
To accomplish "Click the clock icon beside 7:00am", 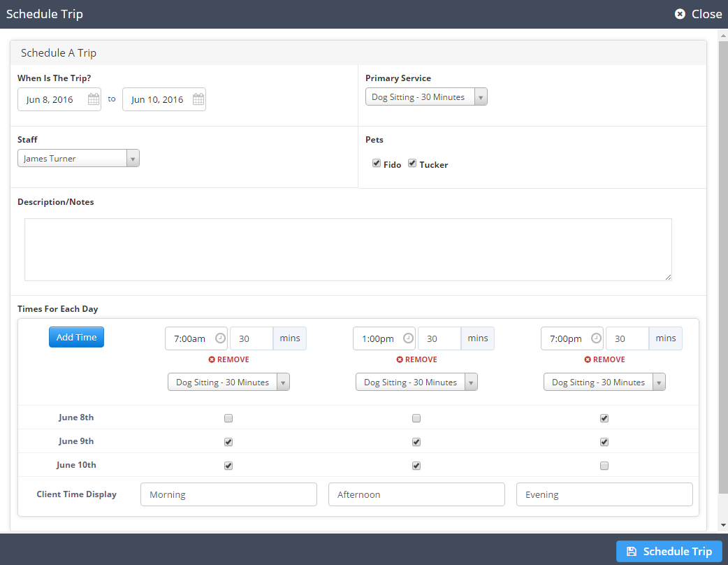I will tap(220, 338).
